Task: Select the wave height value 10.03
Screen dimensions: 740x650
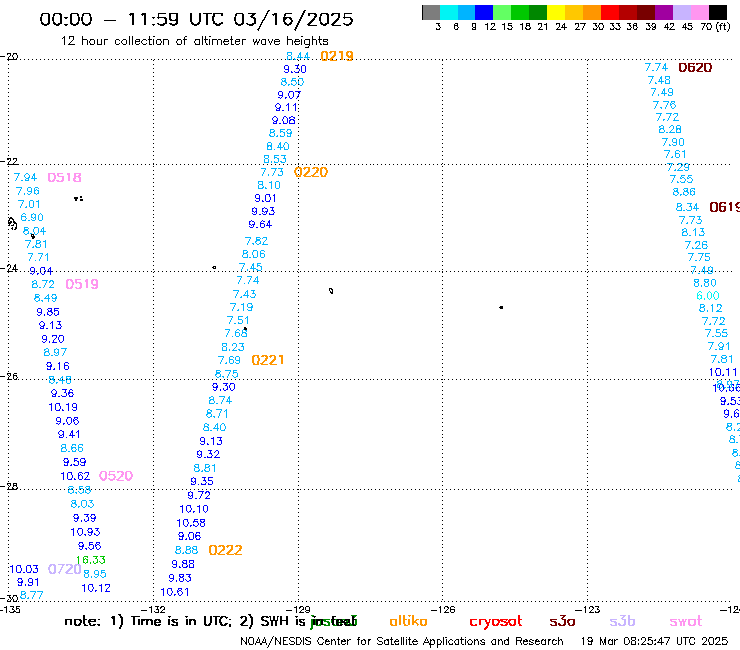Action: 24,569
